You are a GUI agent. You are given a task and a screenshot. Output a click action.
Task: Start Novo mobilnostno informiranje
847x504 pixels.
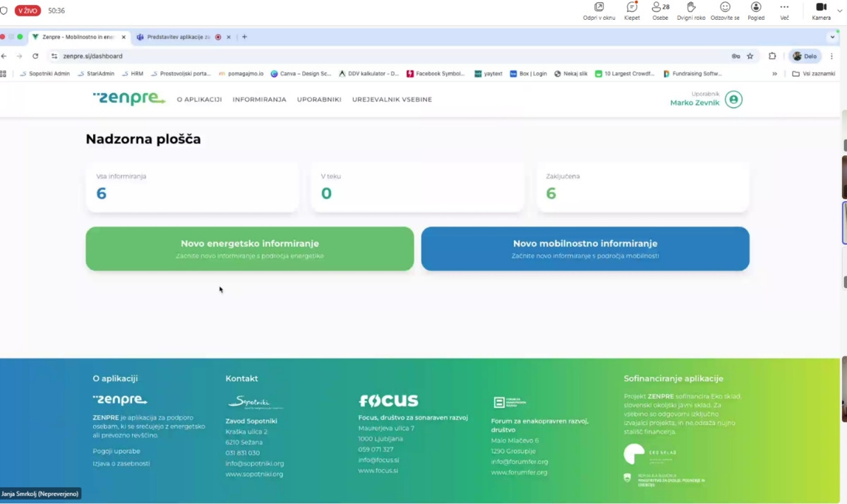click(585, 248)
